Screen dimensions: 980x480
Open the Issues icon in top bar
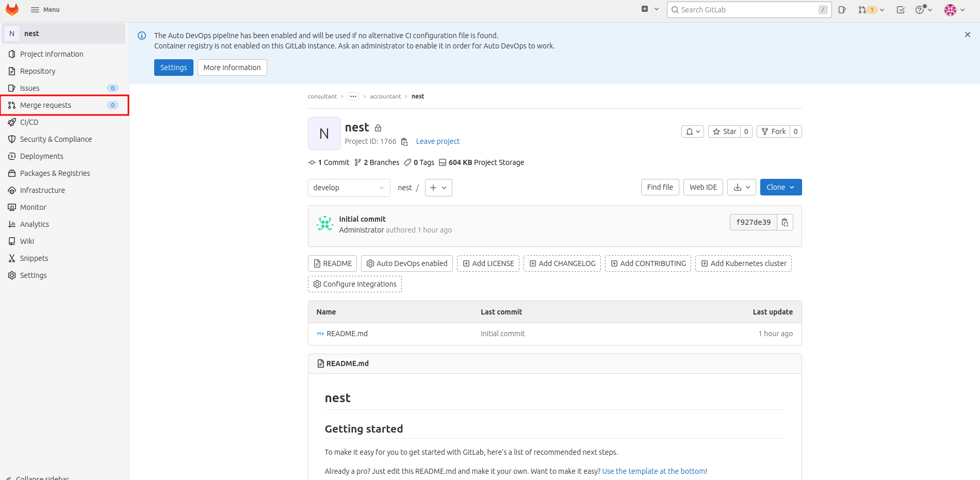842,10
